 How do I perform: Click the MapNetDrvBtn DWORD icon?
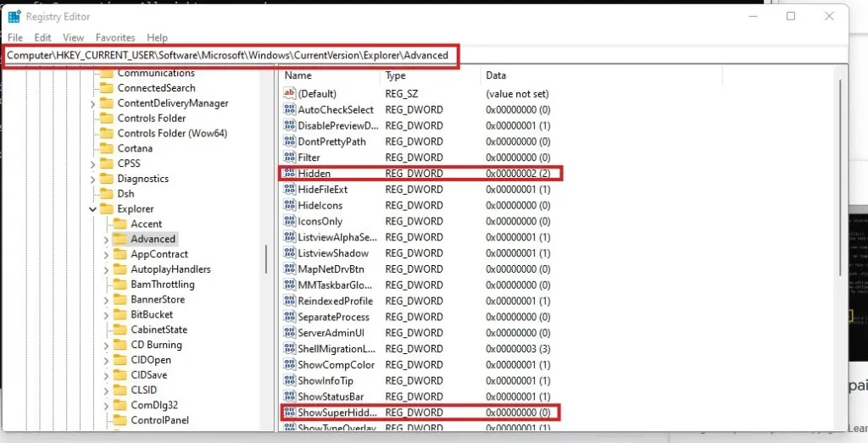[290, 269]
